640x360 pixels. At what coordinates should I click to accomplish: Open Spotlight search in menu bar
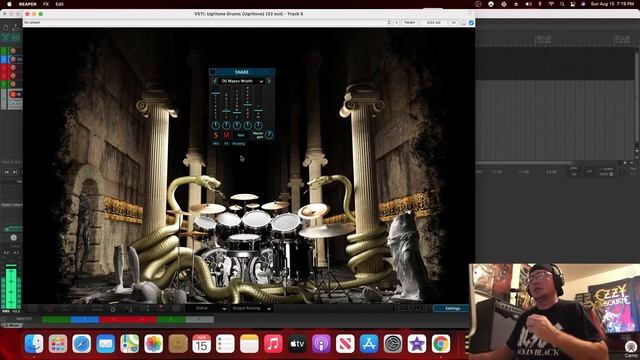coord(562,4)
